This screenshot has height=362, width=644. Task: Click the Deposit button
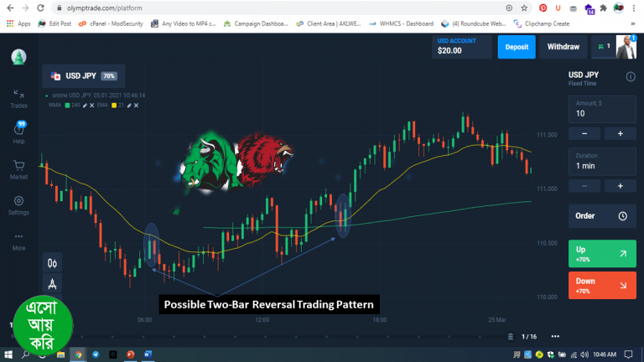pos(517,47)
